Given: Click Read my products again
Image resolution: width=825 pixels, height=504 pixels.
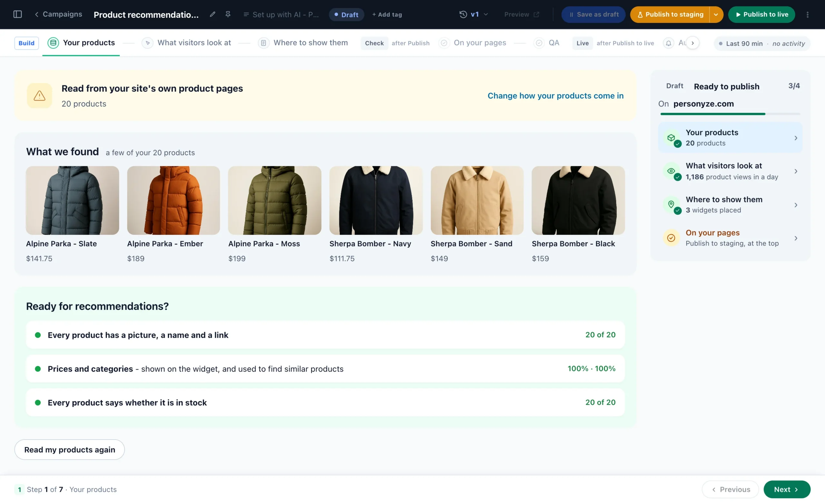Looking at the screenshot, I should click(x=70, y=450).
